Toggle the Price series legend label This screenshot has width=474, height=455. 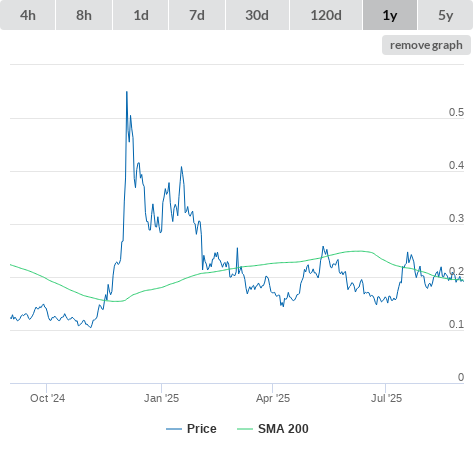pos(202,429)
